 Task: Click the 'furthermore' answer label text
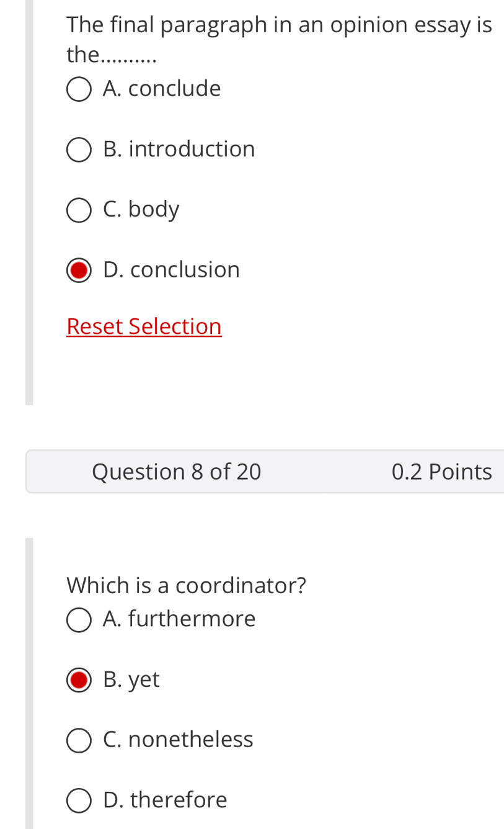(x=192, y=619)
